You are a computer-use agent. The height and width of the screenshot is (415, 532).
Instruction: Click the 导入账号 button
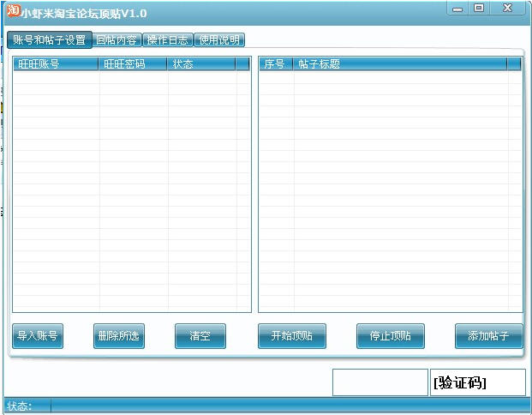[38, 336]
